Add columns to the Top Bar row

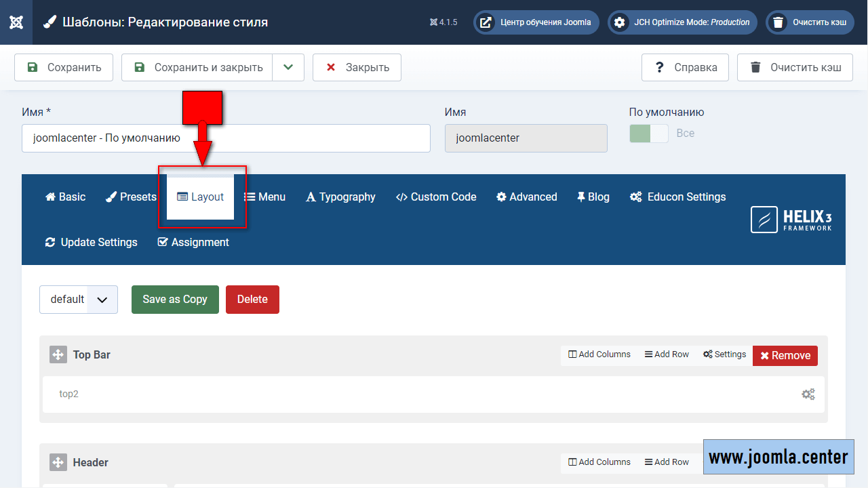(x=599, y=354)
